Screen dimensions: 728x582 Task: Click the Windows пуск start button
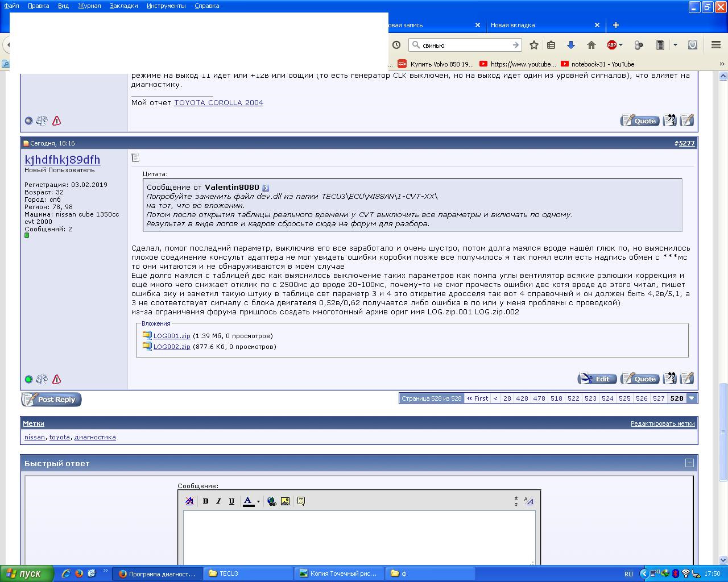pyautogui.click(x=27, y=573)
